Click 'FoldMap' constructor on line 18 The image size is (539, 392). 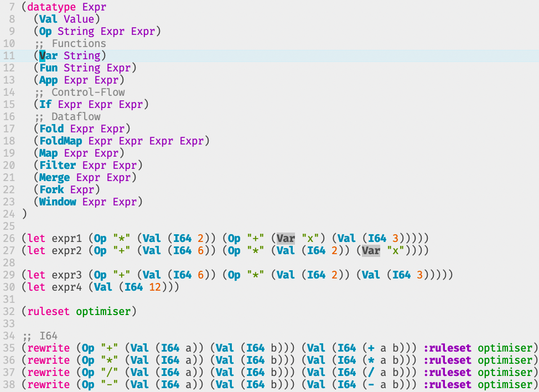pos(60,141)
